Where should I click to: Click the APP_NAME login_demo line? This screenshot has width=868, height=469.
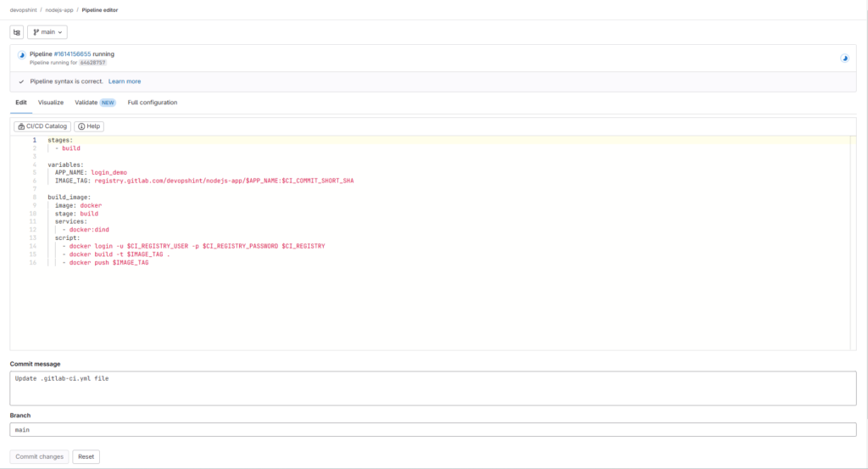coord(91,173)
